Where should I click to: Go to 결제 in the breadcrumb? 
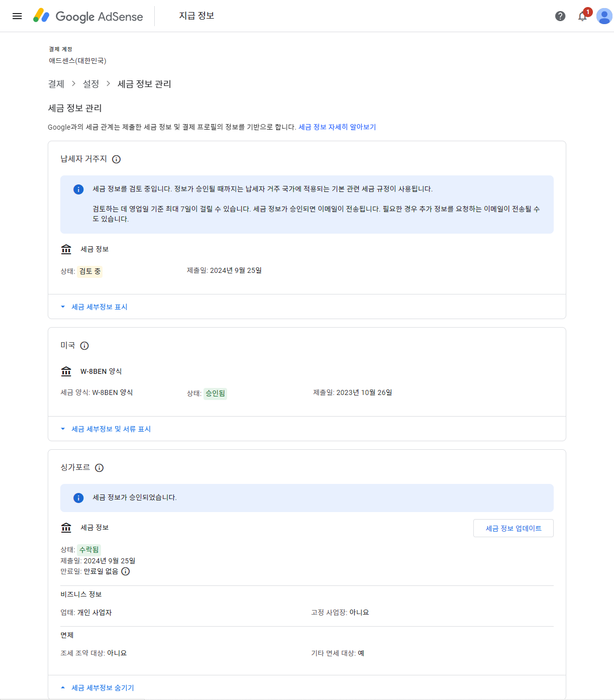[55, 84]
